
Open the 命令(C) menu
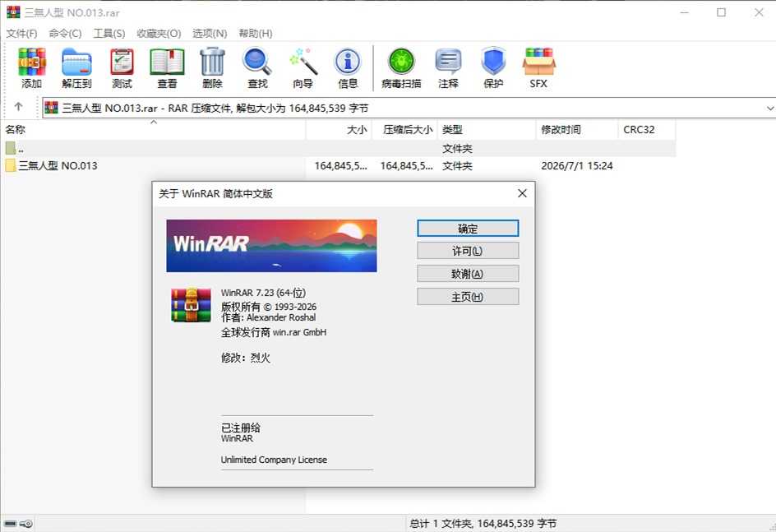pos(65,33)
